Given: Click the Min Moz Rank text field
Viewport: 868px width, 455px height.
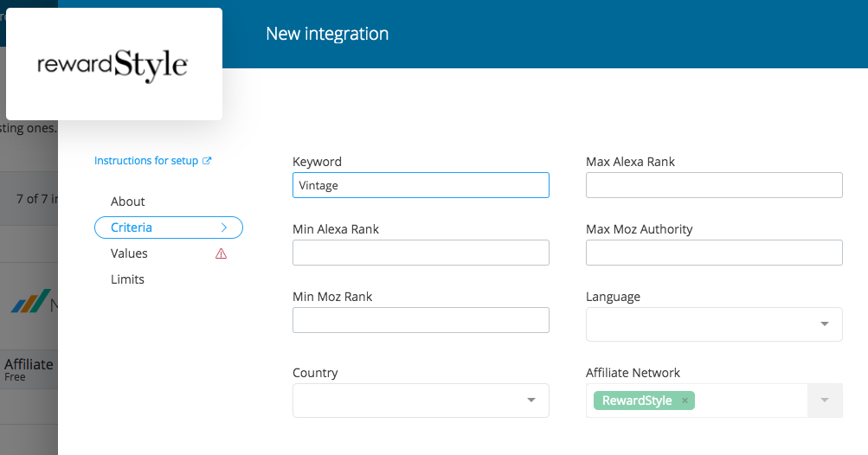Looking at the screenshot, I should [x=421, y=320].
